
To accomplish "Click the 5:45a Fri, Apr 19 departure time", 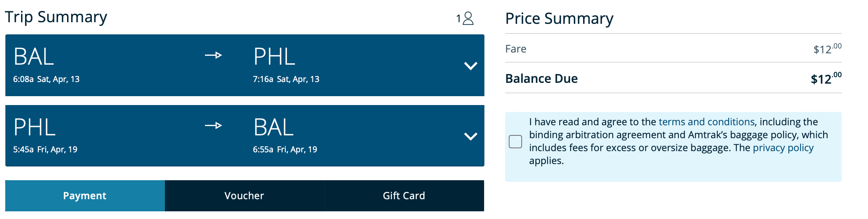I will click(x=45, y=150).
